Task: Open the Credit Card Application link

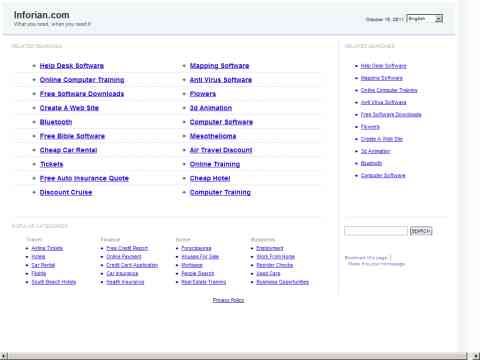Action: click(132, 265)
